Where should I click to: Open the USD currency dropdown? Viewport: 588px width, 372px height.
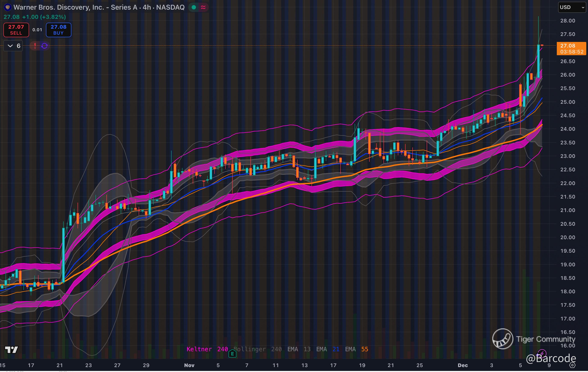click(x=572, y=7)
